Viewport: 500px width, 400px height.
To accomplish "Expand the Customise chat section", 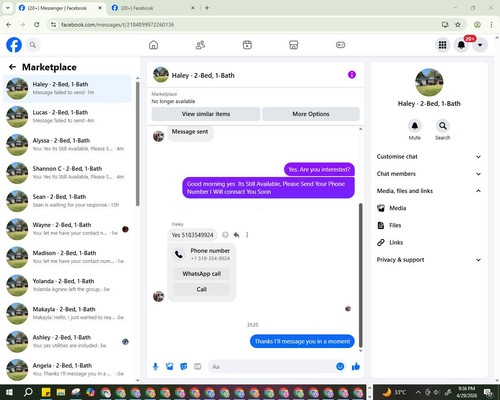I will pos(429,157).
